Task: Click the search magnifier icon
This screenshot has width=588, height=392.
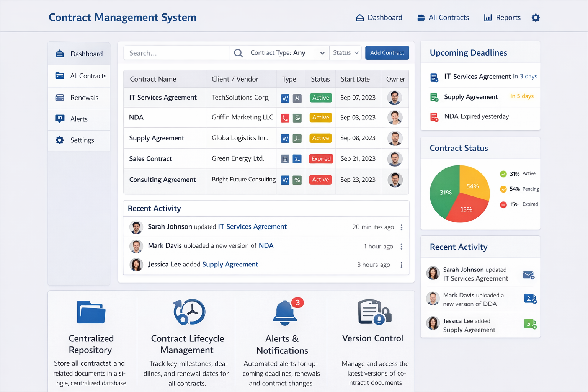Action: 238,52
